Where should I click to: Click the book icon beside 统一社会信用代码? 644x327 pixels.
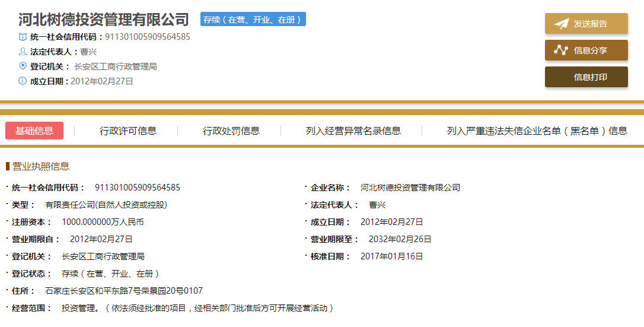23,37
